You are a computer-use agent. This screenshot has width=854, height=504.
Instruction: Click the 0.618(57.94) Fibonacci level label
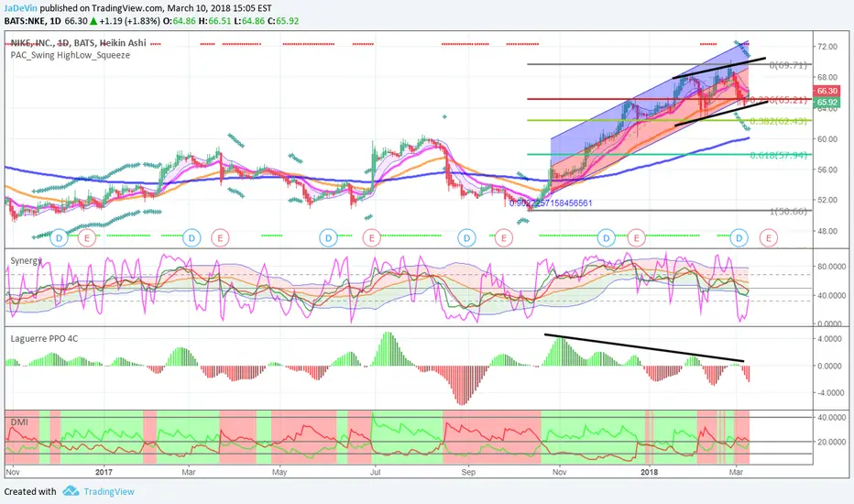point(779,155)
